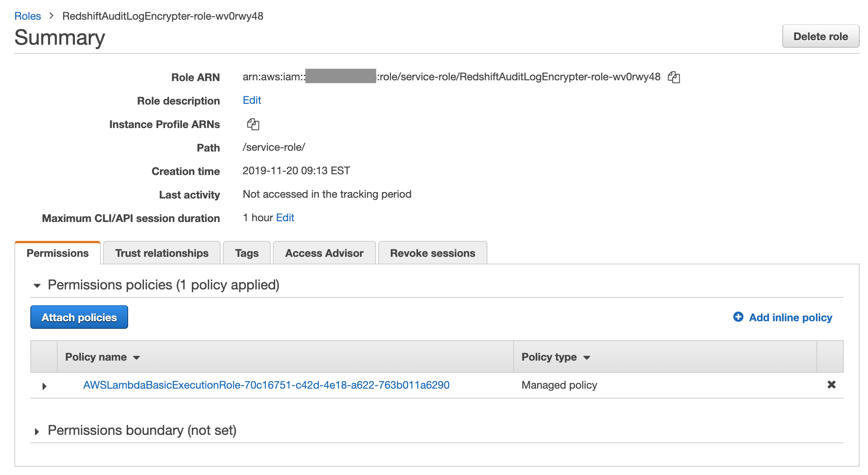Screen dimensions: 868x475
Task: Expand the Permissions boundary section
Action: pos(37,431)
